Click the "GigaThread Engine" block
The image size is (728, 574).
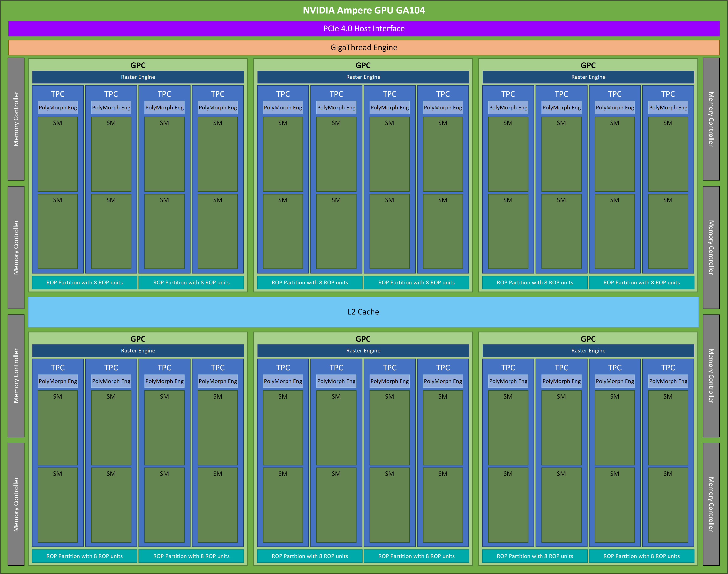(364, 47)
